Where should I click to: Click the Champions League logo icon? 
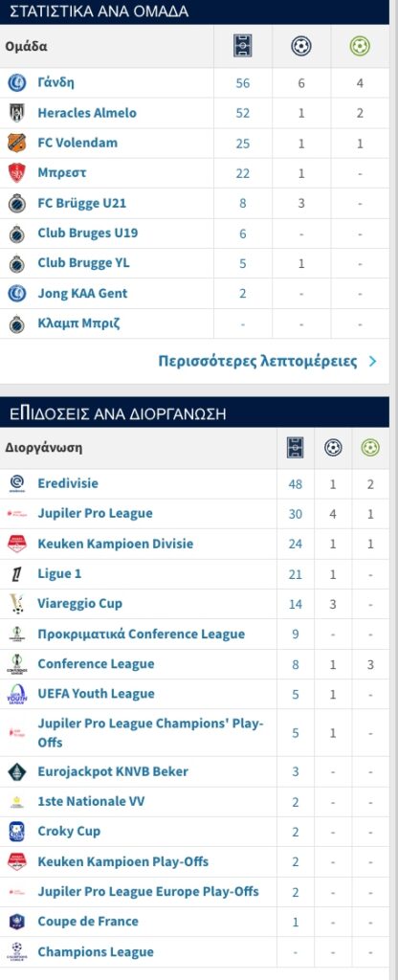click(17, 951)
